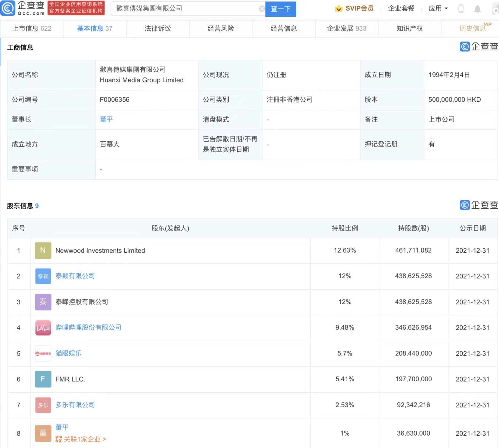The width and height of the screenshot is (499, 448).
Task: Click the 持股数(股) column header
Action: (x=413, y=228)
